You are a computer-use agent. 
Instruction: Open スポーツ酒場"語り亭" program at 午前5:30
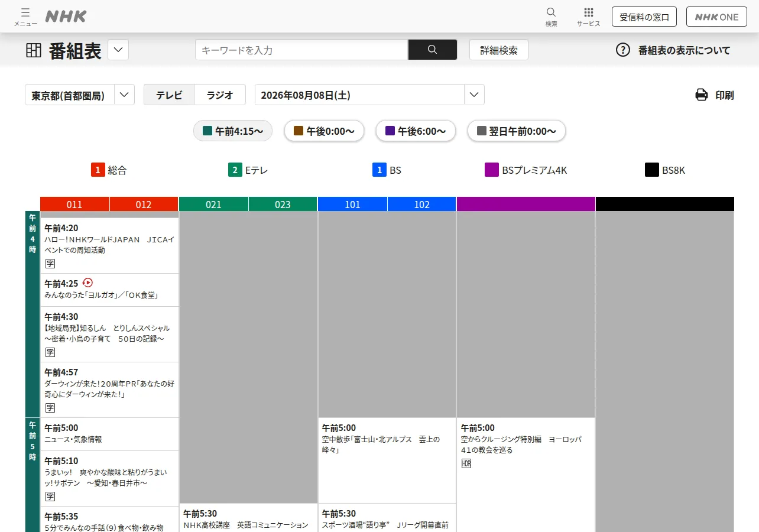pyautogui.click(x=387, y=518)
